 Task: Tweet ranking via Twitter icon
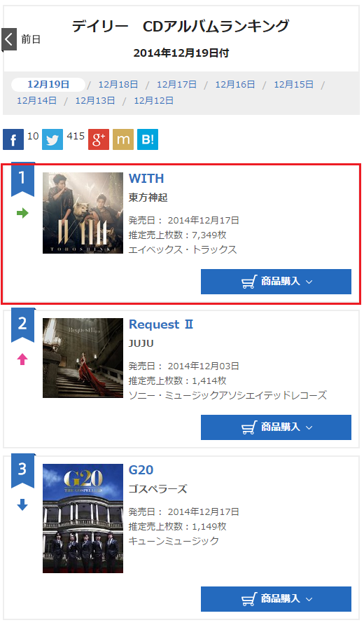pos(52,139)
